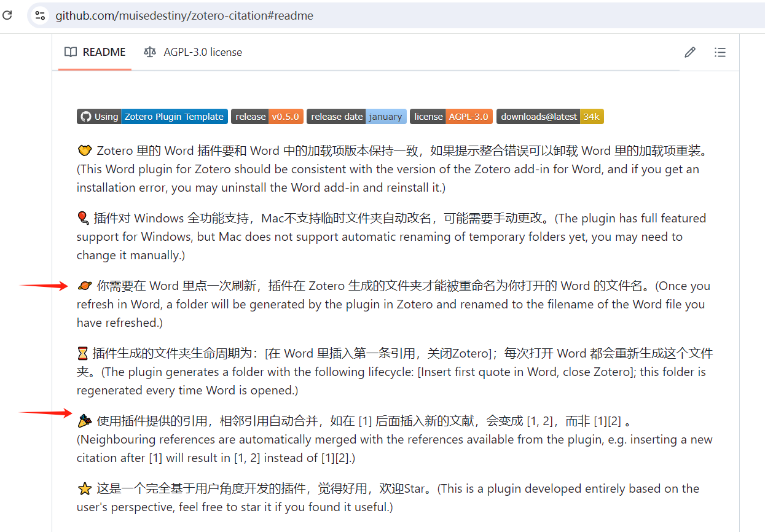Click the scales icon beside AGPL-3.0 license
This screenshot has height=532, width=765.
150,52
